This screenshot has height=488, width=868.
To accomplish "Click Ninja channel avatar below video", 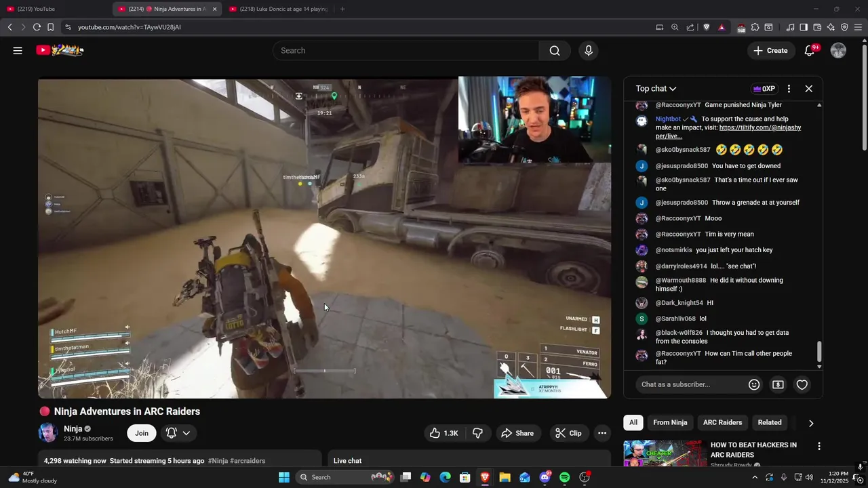I will tap(47, 432).
